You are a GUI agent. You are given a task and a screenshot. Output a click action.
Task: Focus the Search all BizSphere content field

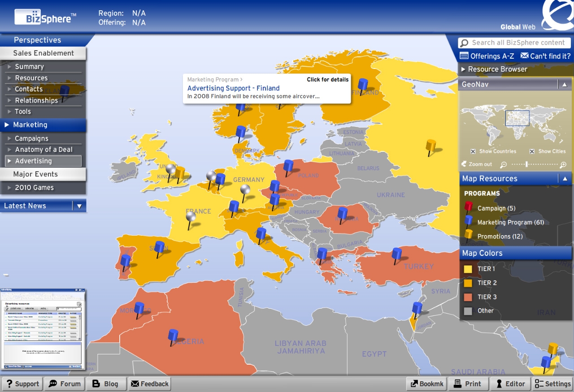tap(514, 43)
